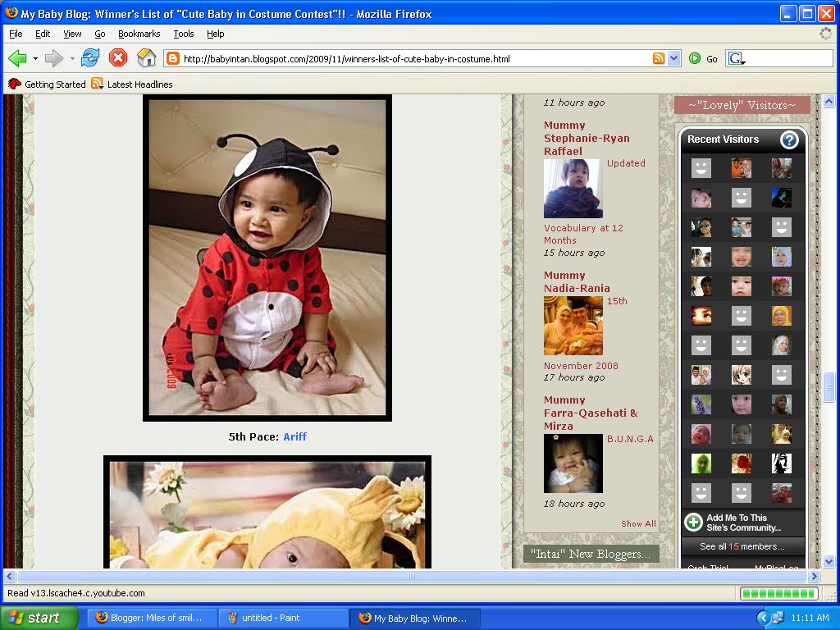840x630 pixels.
Task: Click the green plus Add Me icon
Action: coord(693,523)
